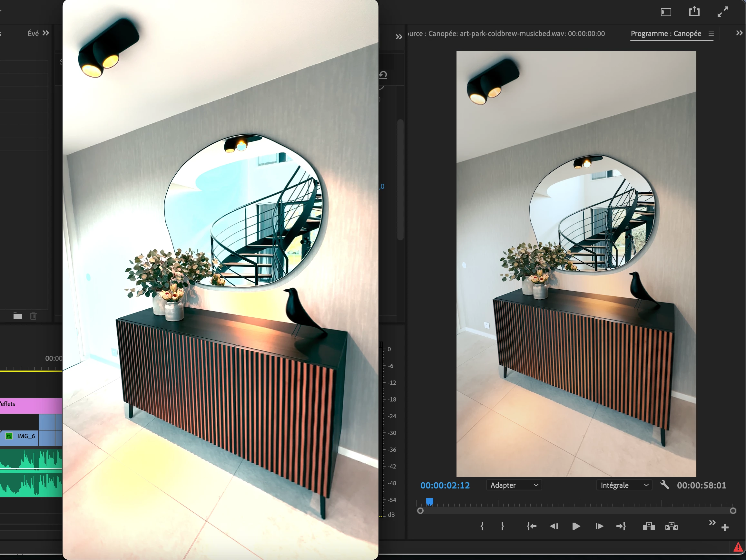Open the Adapter zoom level dropdown
Image resolution: width=746 pixels, height=560 pixels.
[514, 485]
